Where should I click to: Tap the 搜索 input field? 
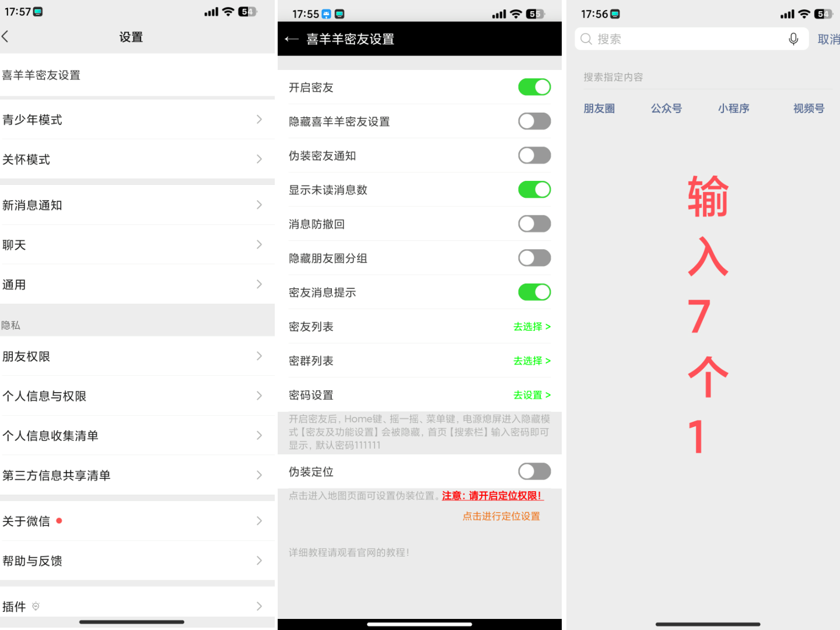coord(692,39)
